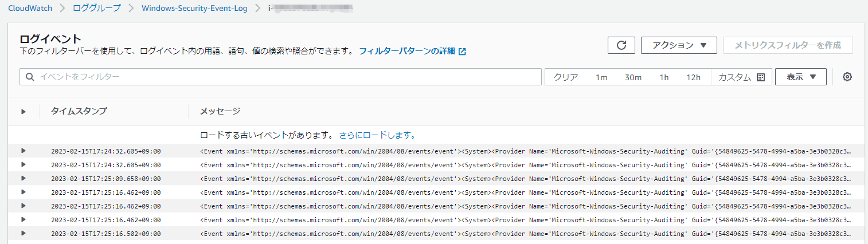Click the クリア time range option

(566, 77)
